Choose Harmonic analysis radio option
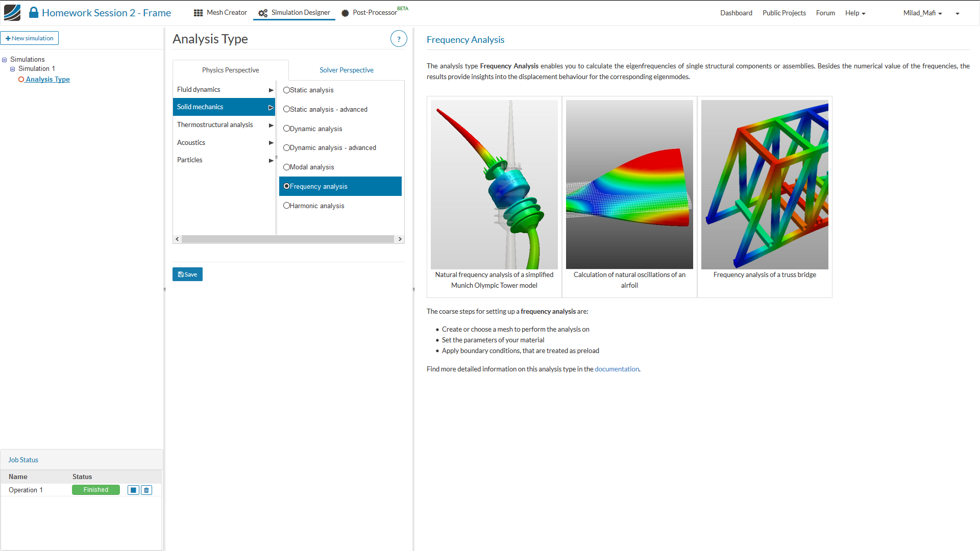This screenshot has width=980, height=551. (x=286, y=206)
